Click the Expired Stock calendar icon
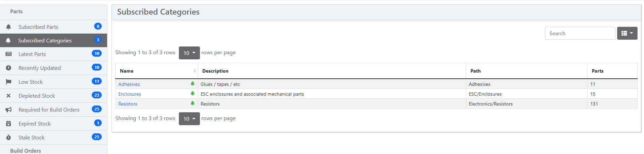 click(9, 123)
